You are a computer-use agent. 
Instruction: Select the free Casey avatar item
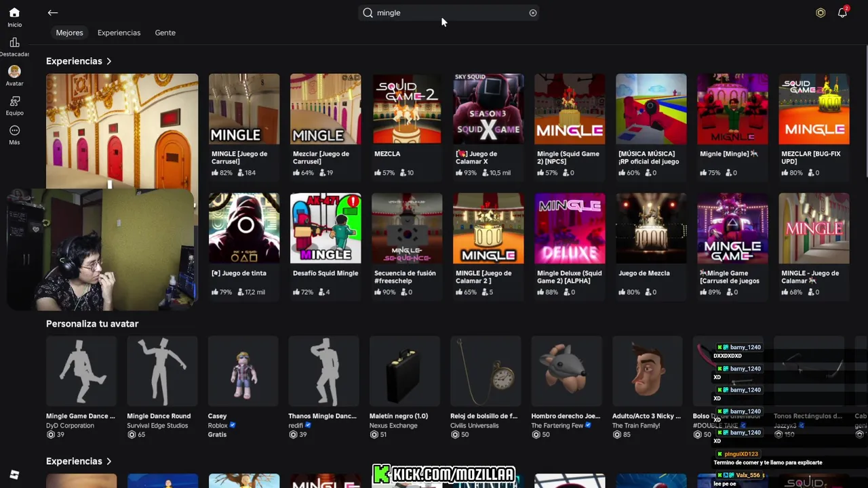point(243,387)
